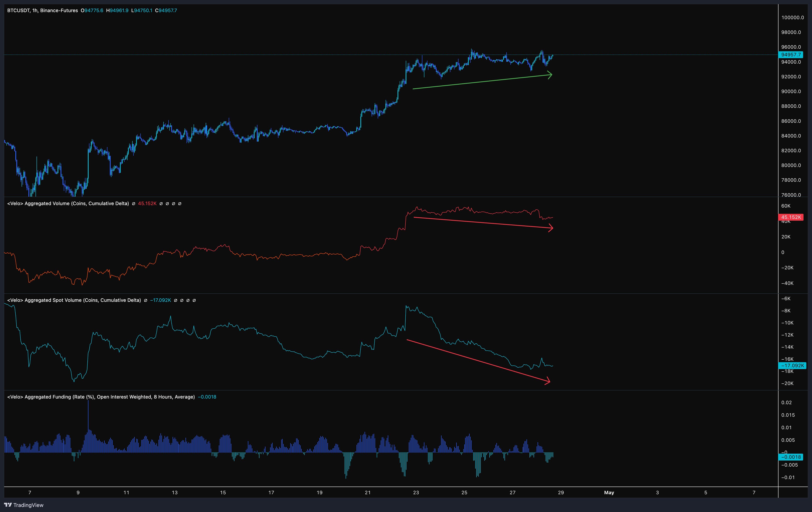Toggle visibility of Aggregated Funding indicator legend

[101, 397]
